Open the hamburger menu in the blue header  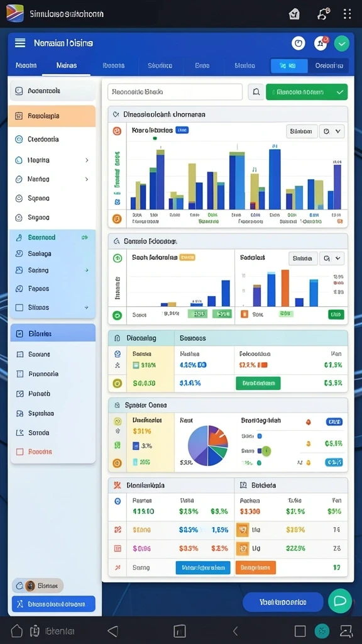pyautogui.click(x=19, y=43)
